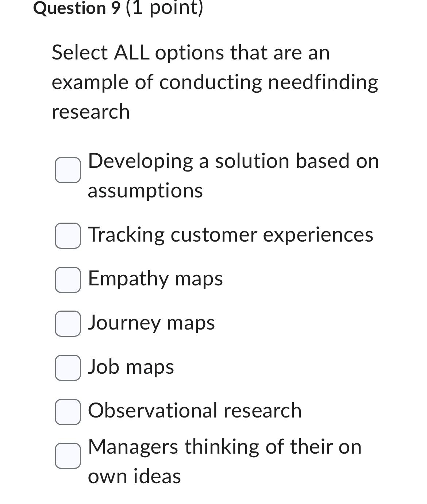Click the Observational research label
The image size is (427, 504).
click(x=195, y=411)
